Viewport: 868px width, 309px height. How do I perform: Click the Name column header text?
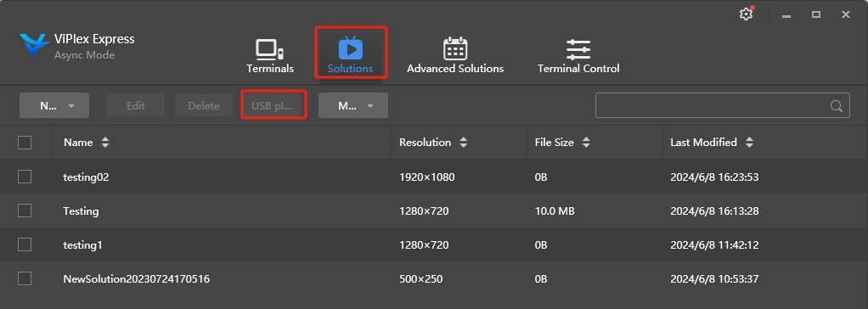point(78,143)
